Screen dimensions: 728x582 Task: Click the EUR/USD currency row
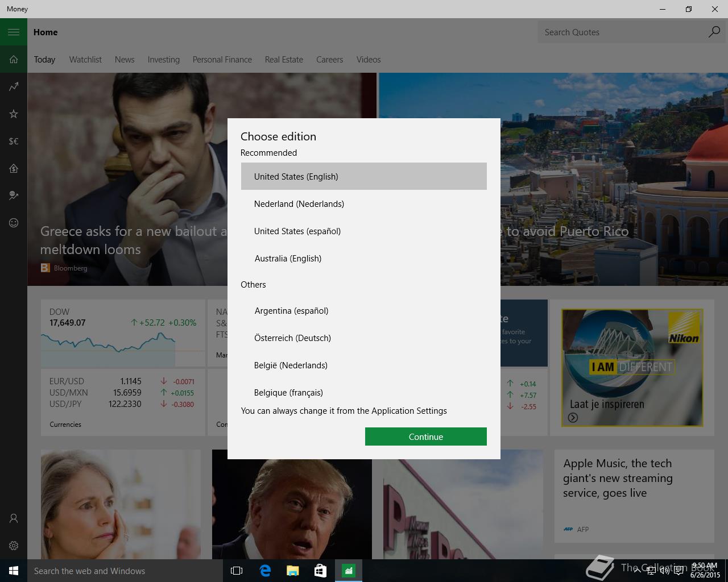point(122,381)
